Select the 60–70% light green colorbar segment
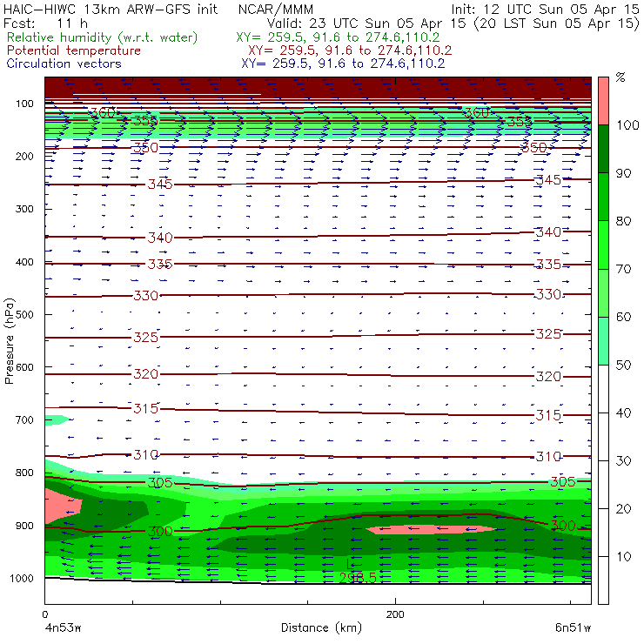 603,292
